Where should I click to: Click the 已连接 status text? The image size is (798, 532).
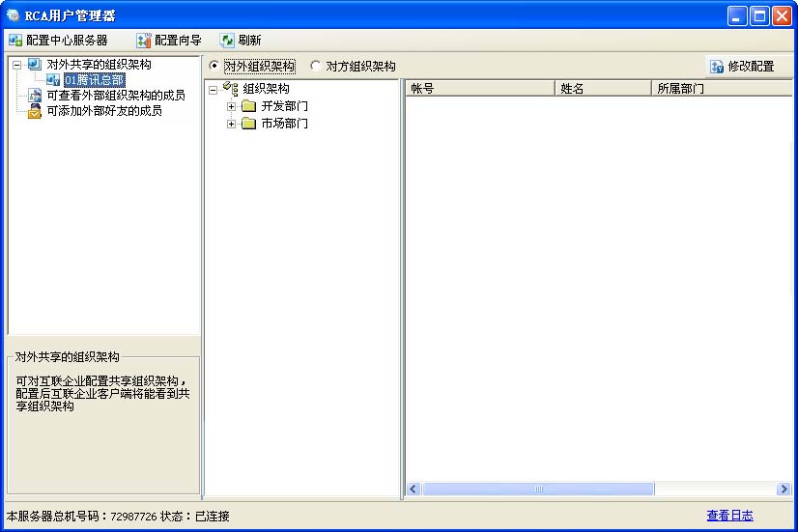click(x=213, y=517)
